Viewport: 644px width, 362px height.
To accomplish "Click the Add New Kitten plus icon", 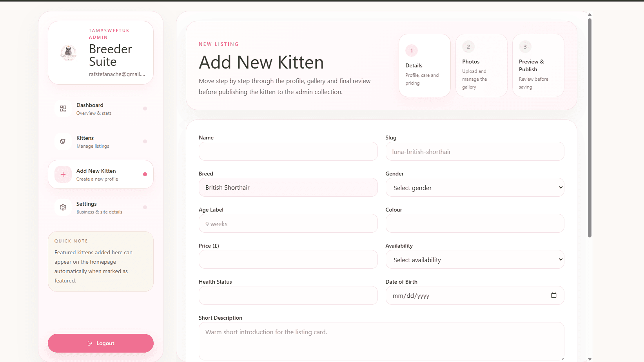I will point(63,174).
